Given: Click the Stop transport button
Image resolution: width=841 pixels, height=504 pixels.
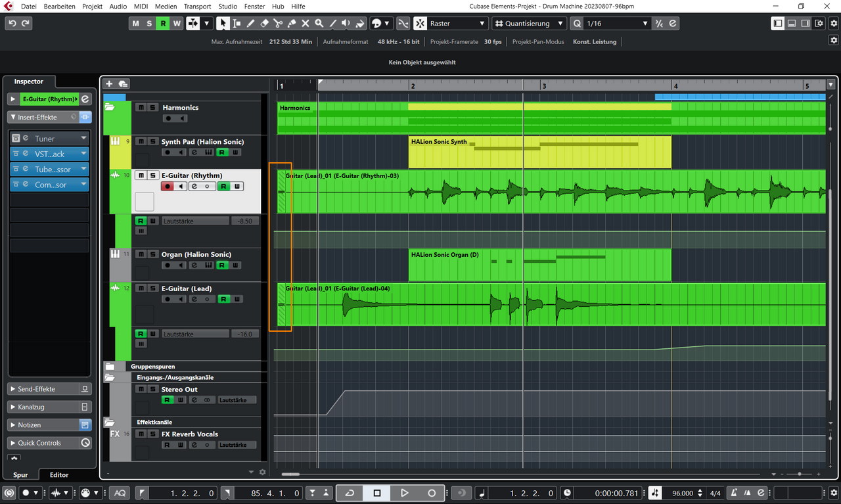Looking at the screenshot, I should pyautogui.click(x=377, y=493).
